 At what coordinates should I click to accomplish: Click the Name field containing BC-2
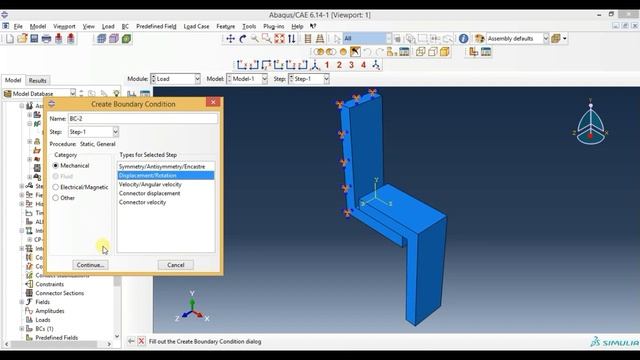(x=143, y=118)
